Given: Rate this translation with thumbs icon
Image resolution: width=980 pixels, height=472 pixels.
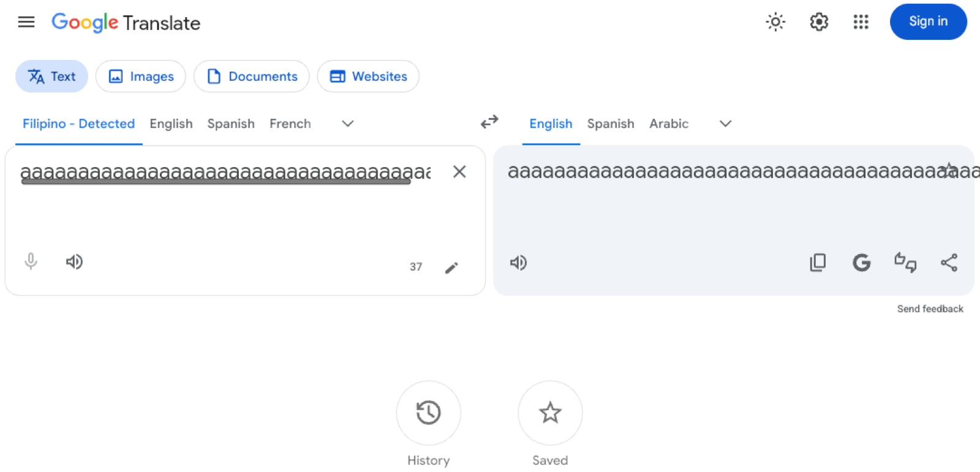Looking at the screenshot, I should (905, 263).
